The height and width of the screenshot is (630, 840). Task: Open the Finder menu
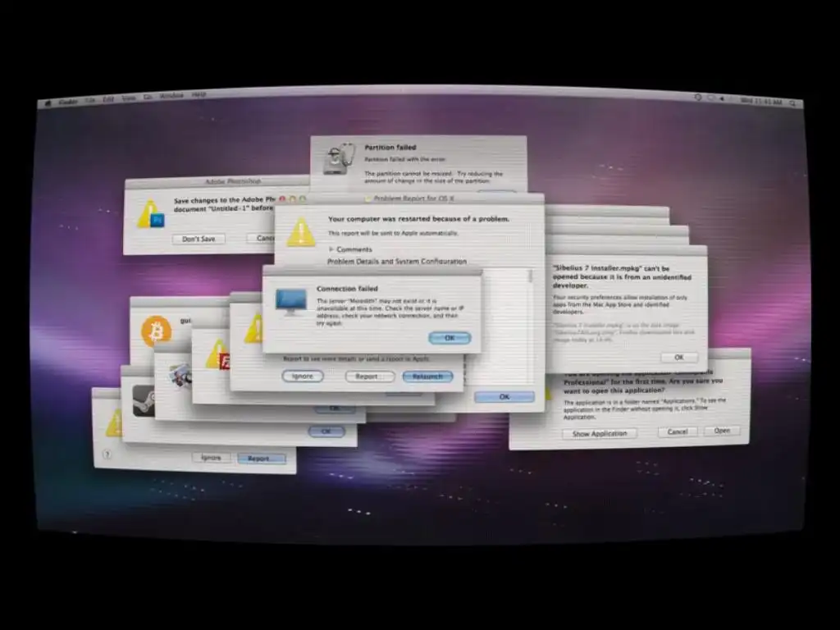point(68,102)
